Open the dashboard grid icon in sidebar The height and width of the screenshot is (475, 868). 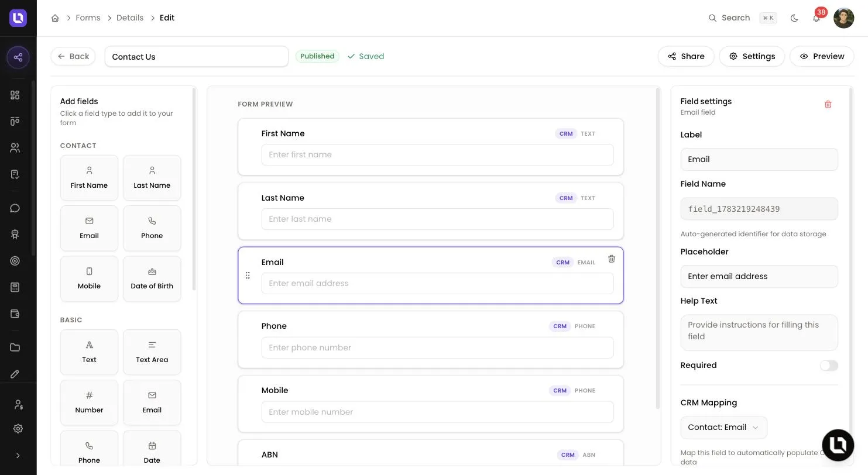click(x=15, y=95)
